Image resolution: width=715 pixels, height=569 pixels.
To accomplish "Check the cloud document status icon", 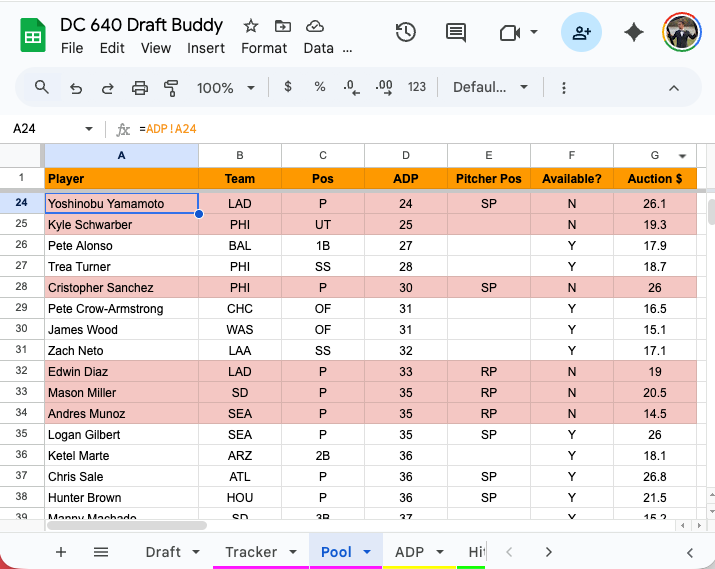I will (315, 26).
